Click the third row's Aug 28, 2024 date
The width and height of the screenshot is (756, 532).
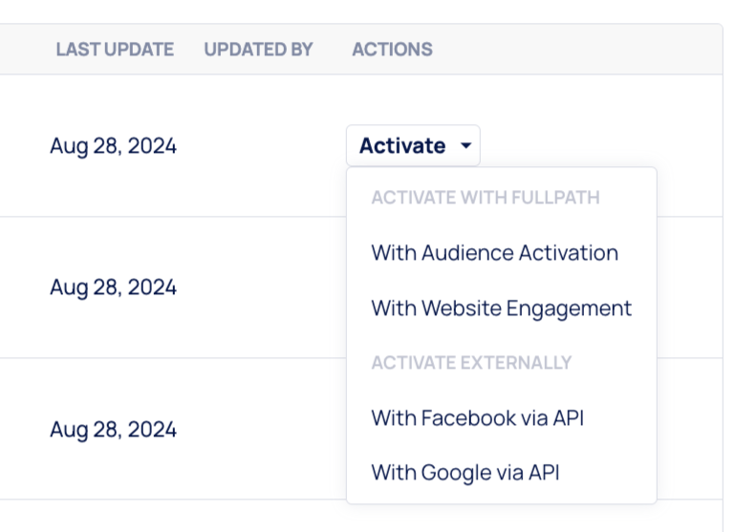[113, 429]
